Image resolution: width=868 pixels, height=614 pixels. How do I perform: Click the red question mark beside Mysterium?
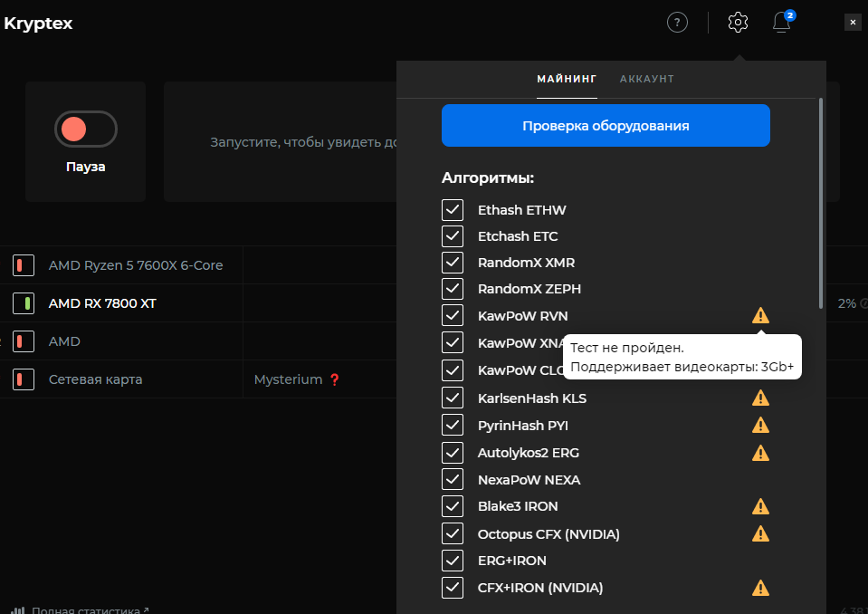334,379
